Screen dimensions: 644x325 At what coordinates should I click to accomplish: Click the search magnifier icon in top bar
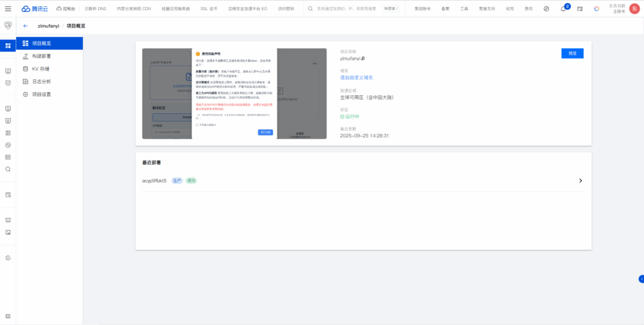(311, 9)
